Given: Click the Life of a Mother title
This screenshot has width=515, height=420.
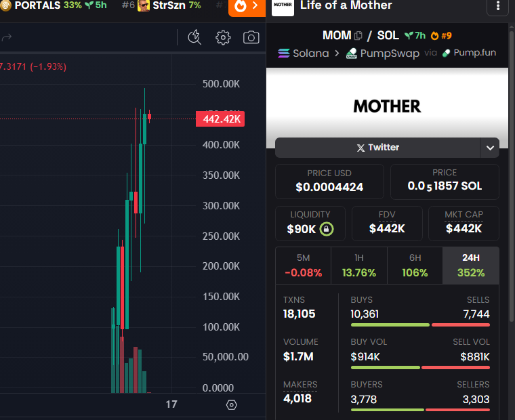Looking at the screenshot, I should coord(346,5).
